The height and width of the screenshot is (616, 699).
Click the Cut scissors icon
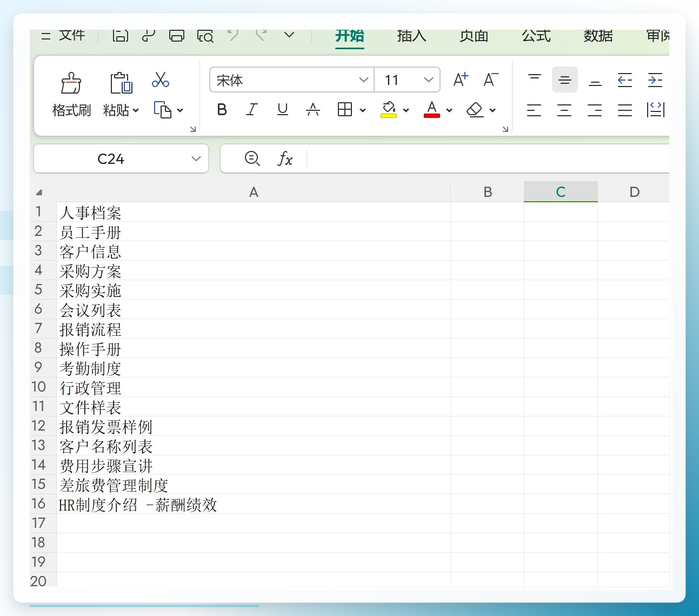tap(161, 80)
